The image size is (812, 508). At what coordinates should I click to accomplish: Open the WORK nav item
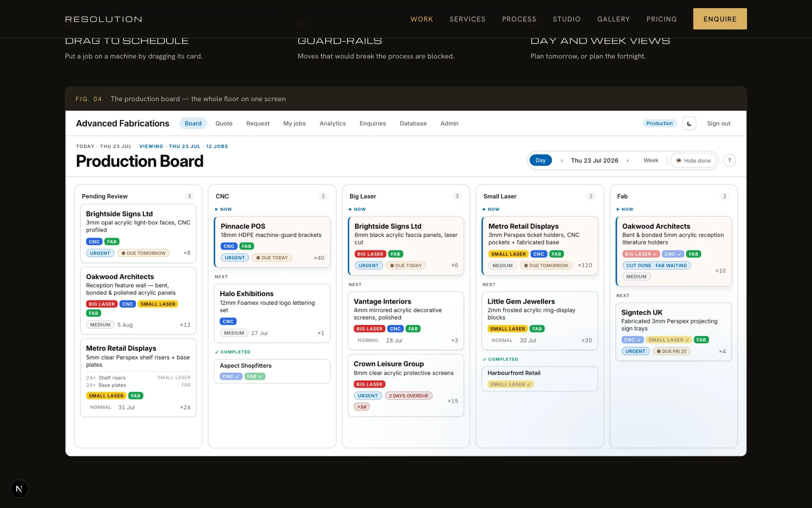pyautogui.click(x=421, y=19)
